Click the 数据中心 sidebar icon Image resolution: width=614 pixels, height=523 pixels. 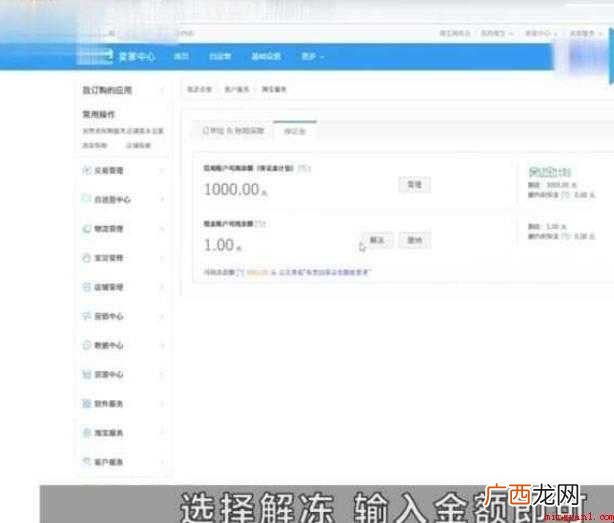pyautogui.click(x=86, y=345)
